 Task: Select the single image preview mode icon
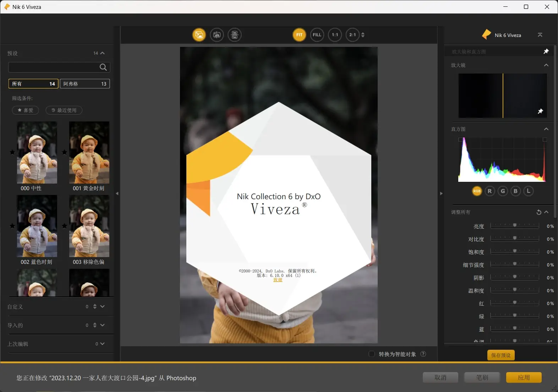pyautogui.click(x=199, y=35)
